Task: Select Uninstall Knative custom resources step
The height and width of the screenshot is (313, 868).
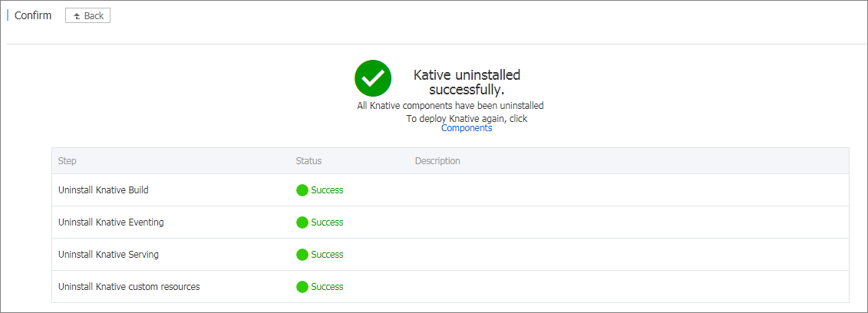Action: pos(129,287)
